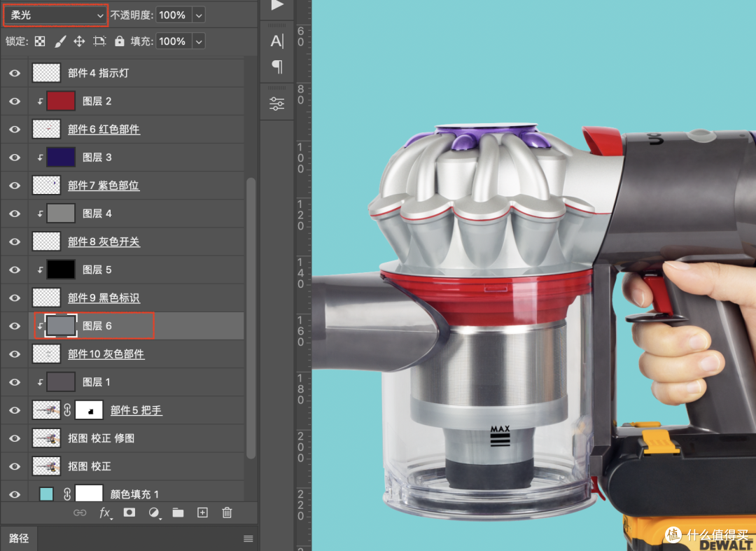Select the 部件 8 灰色开关 layer name

104,242
